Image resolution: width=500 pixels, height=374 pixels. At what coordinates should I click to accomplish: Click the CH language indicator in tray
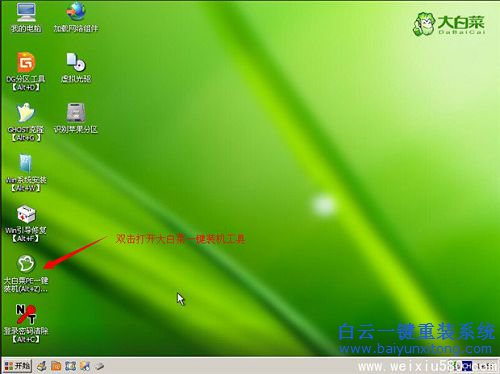tap(467, 366)
